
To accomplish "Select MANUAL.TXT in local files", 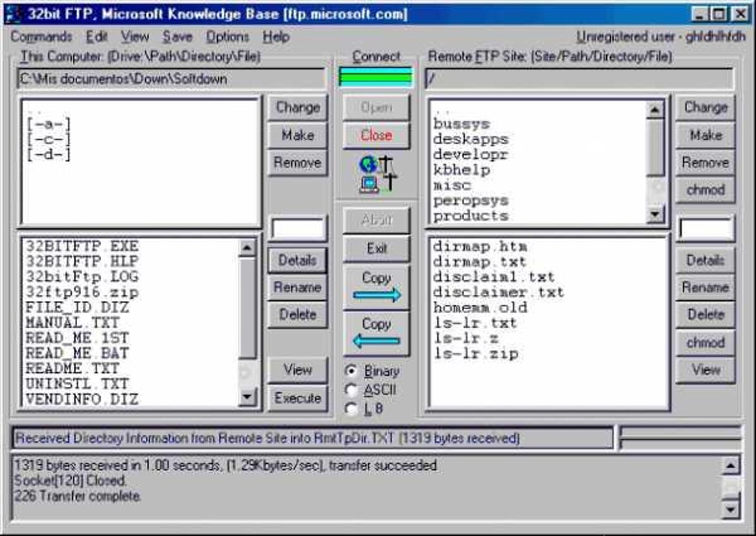I will pos(73,322).
